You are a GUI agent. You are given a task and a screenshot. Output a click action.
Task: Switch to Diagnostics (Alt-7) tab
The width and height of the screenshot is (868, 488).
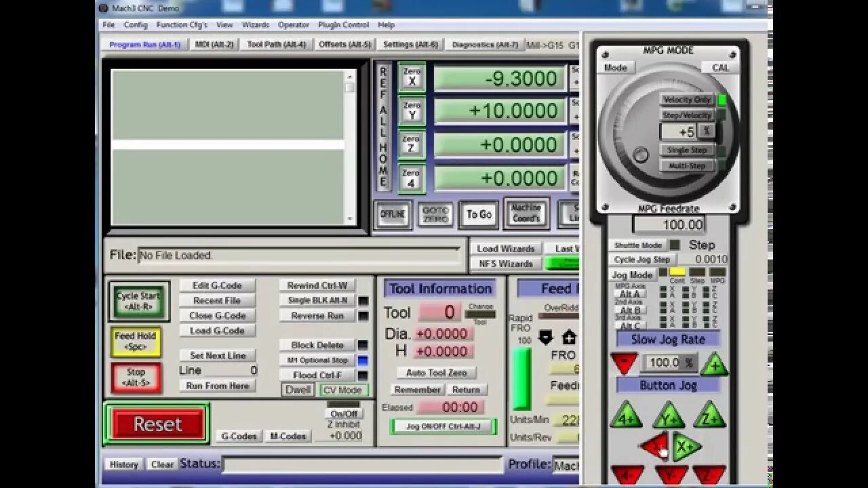coord(485,45)
